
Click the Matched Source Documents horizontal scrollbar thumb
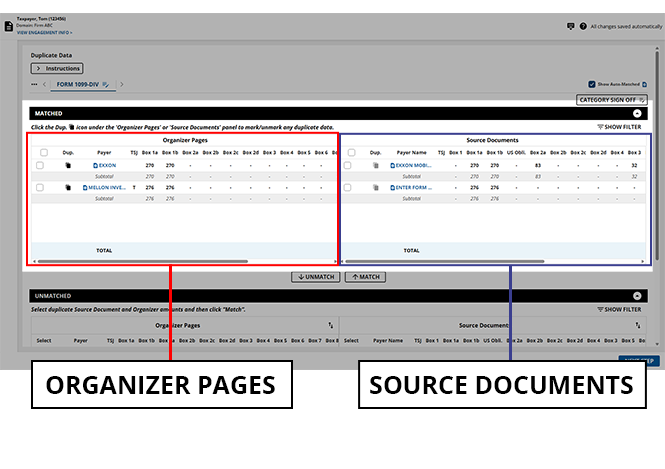click(x=444, y=262)
